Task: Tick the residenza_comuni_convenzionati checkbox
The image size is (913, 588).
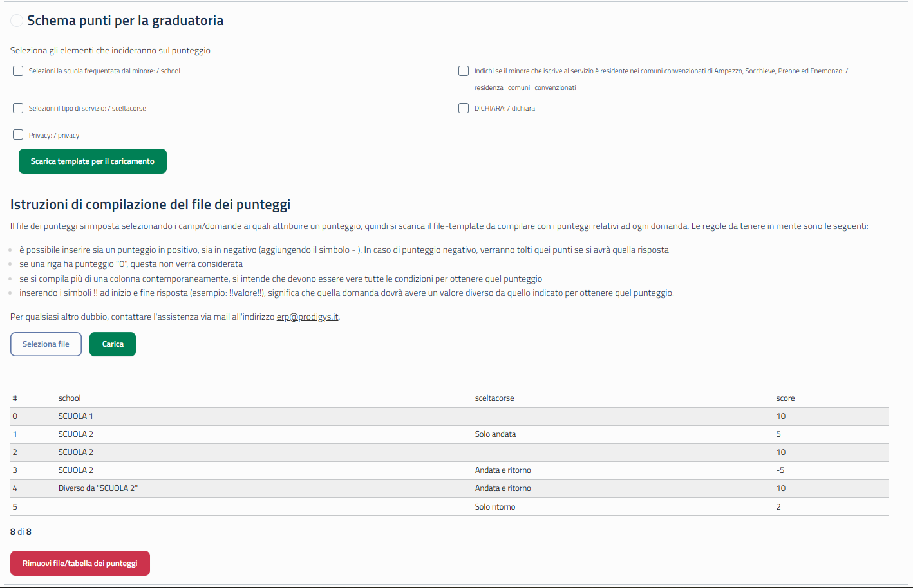Action: point(464,71)
